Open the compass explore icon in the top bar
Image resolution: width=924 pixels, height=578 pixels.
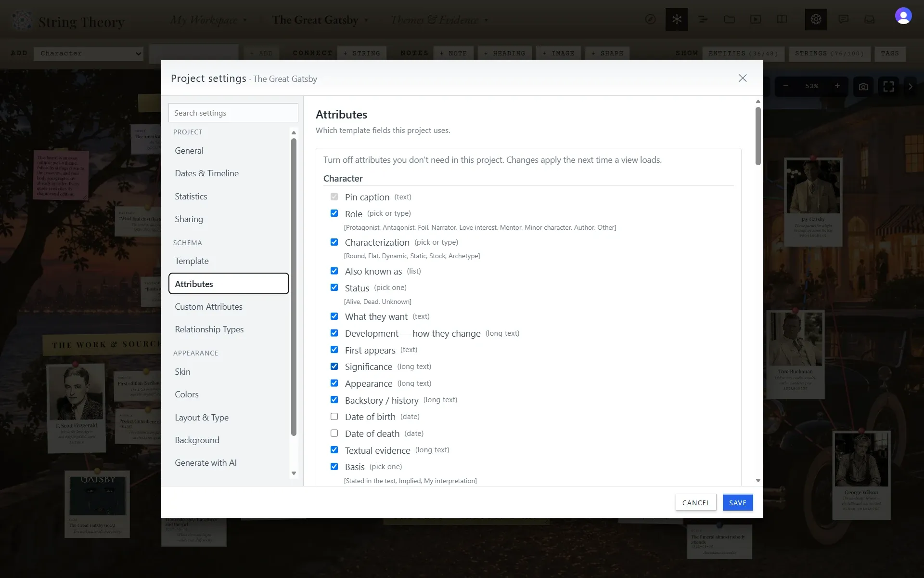(650, 19)
